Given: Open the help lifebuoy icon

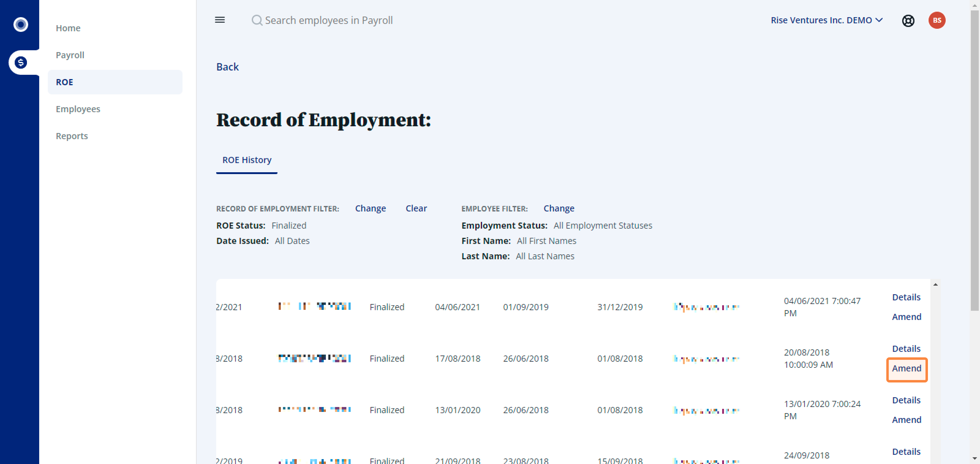Looking at the screenshot, I should (x=908, y=21).
